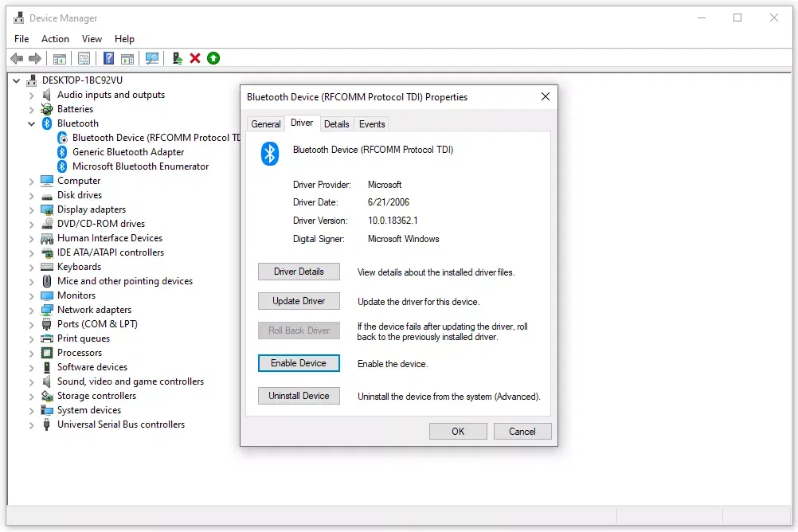Viewport: 798px width, 532px height.
Task: Expand the Monitors category
Action: [32, 295]
